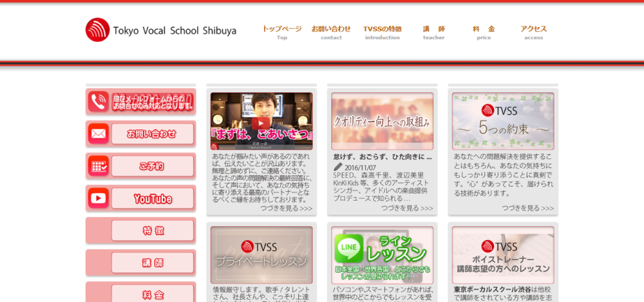Open the ボイストレーナー講師志望 lesson thumbnail
The image size is (644, 302).
click(x=503, y=255)
